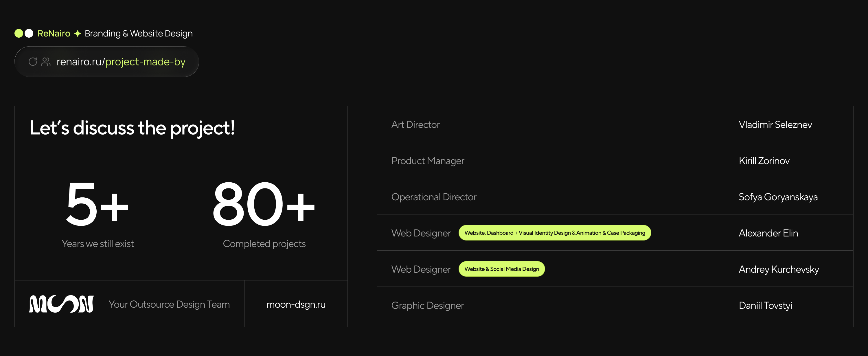Click the 80+ completed projects number
868x356 pixels.
pyautogui.click(x=264, y=205)
